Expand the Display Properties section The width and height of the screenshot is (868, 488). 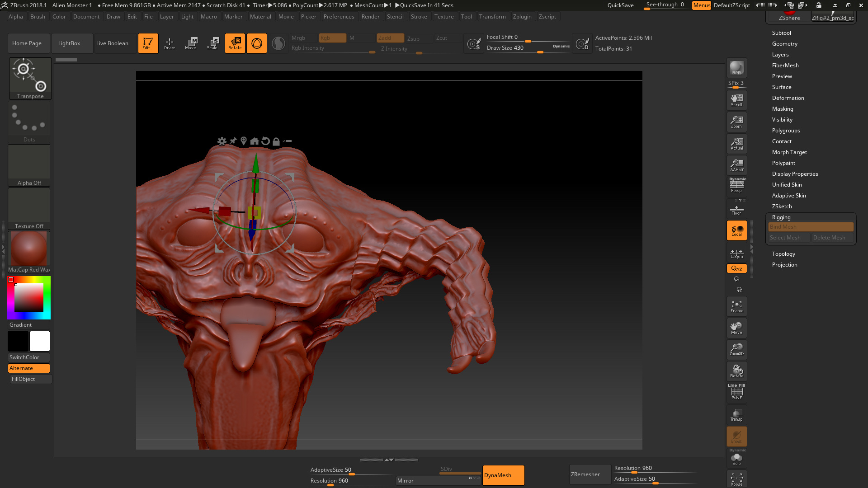tap(795, 174)
